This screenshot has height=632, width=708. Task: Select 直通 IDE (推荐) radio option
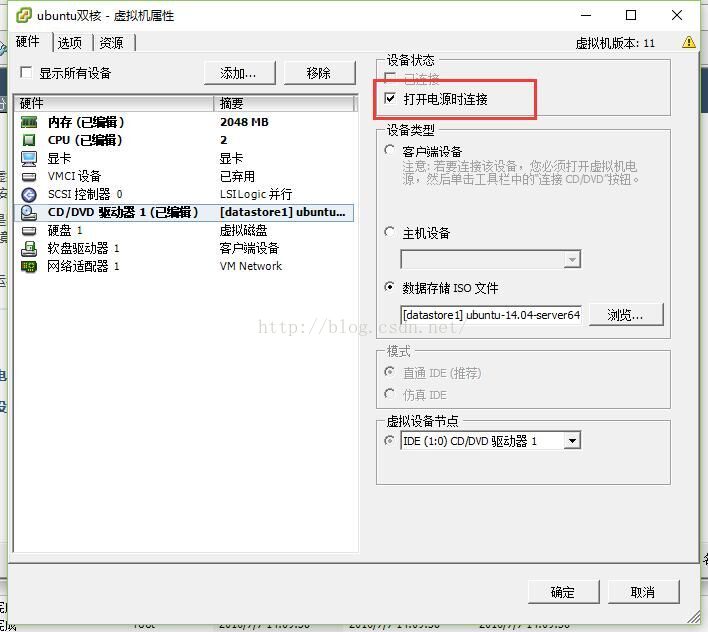390,372
